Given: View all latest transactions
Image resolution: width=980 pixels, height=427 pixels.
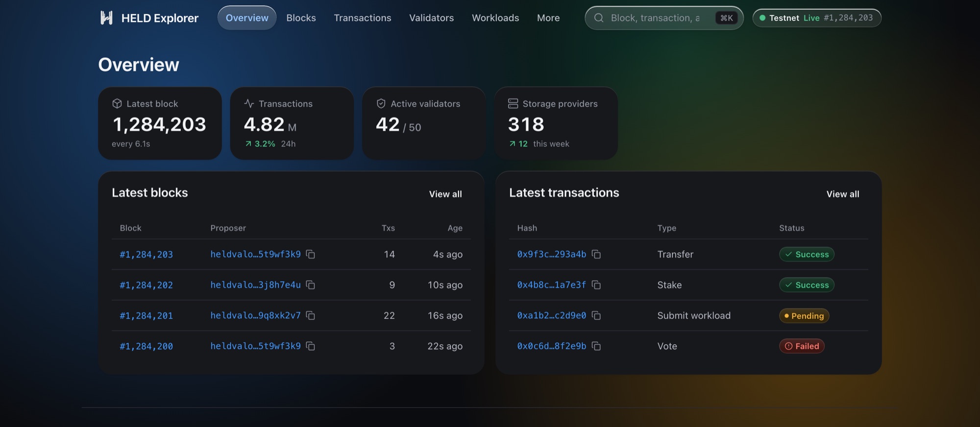Looking at the screenshot, I should pos(843,194).
